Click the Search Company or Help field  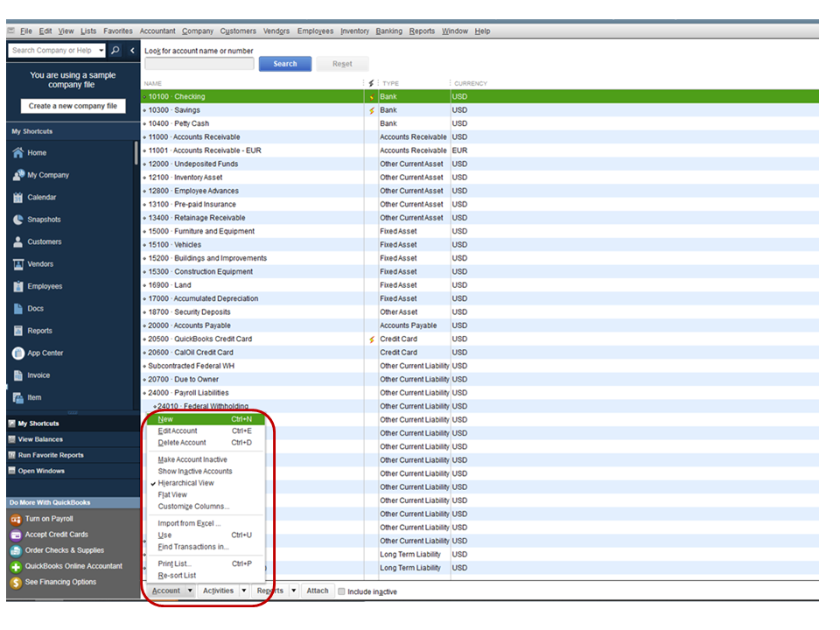(x=52, y=51)
